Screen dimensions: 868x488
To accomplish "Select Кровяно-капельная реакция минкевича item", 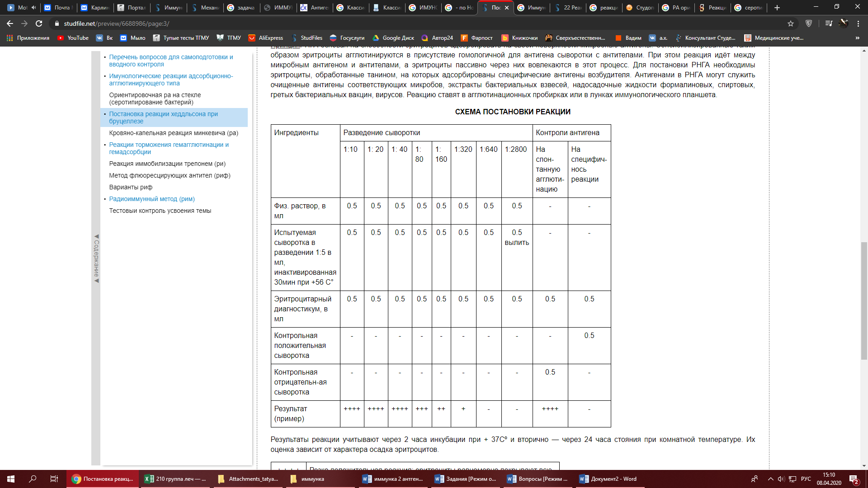I will 173,133.
